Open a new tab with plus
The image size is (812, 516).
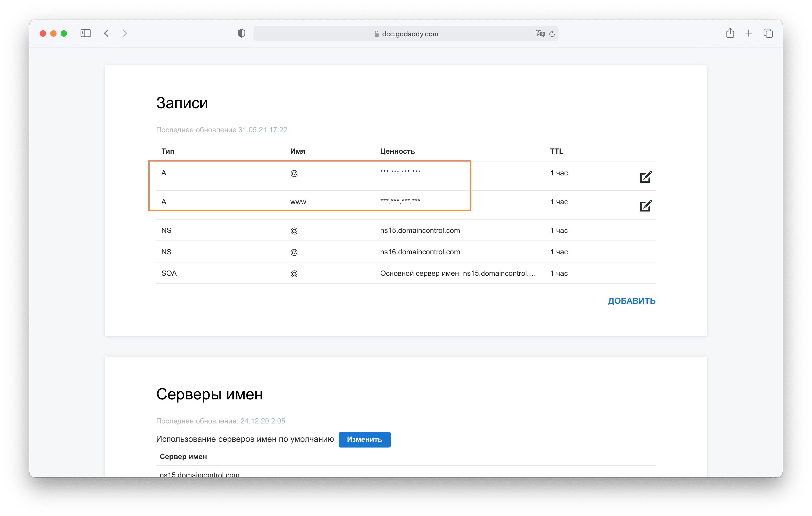tap(749, 33)
